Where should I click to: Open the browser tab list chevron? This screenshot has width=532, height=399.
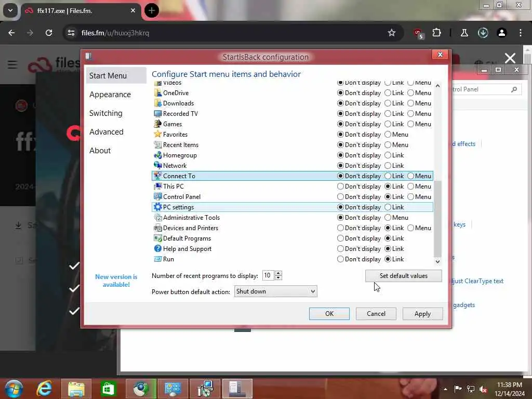10,10
